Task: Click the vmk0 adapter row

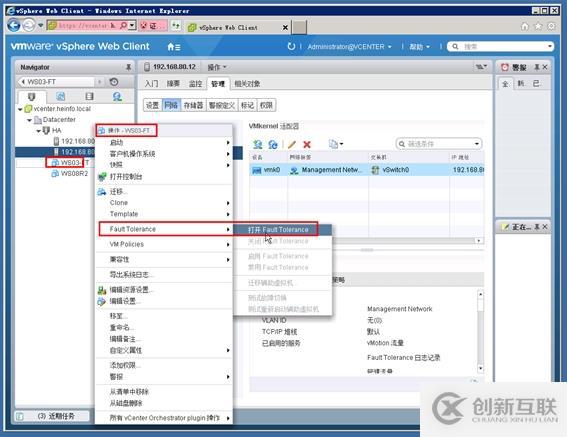Action: [367, 170]
